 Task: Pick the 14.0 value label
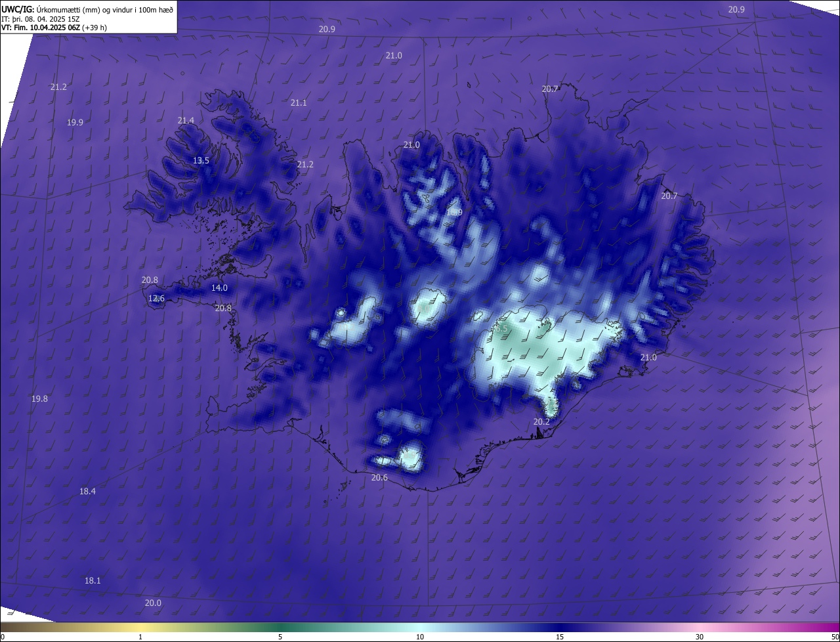(219, 288)
